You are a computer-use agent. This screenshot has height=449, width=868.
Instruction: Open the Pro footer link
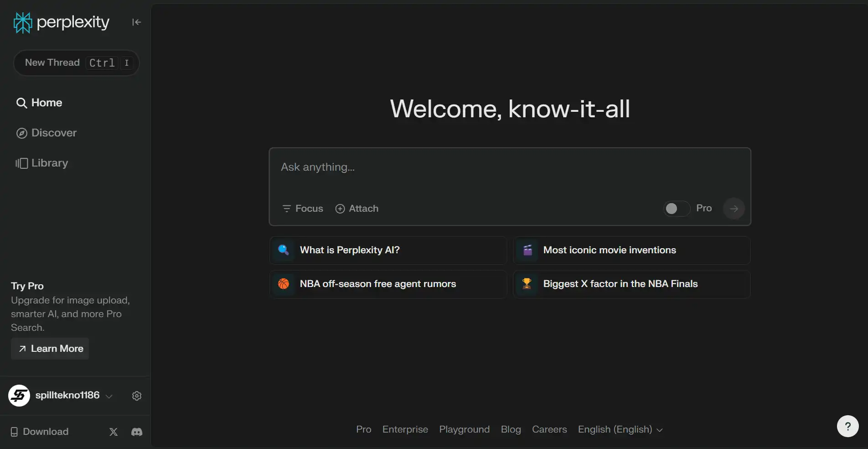pos(364,429)
